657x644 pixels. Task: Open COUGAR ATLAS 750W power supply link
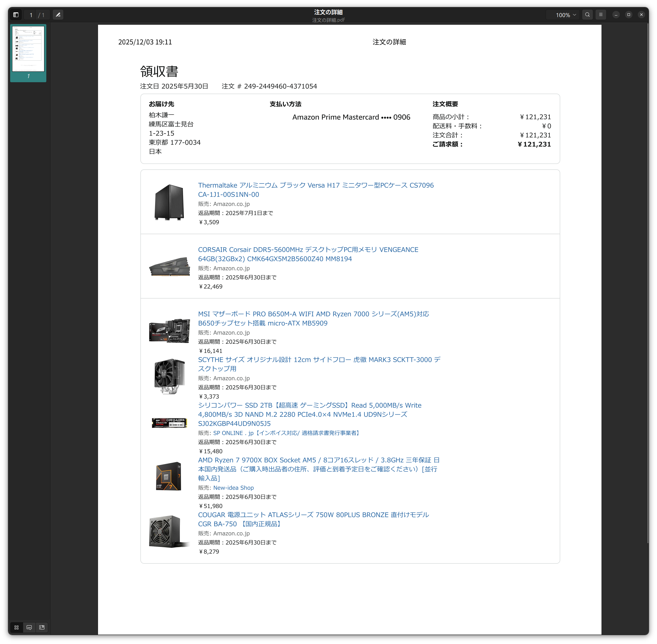click(x=313, y=515)
